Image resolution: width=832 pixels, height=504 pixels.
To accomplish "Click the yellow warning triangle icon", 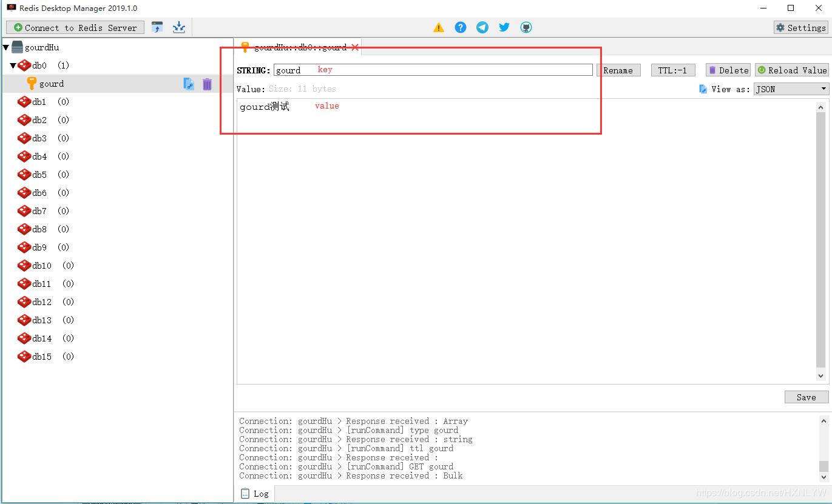I will (x=439, y=27).
